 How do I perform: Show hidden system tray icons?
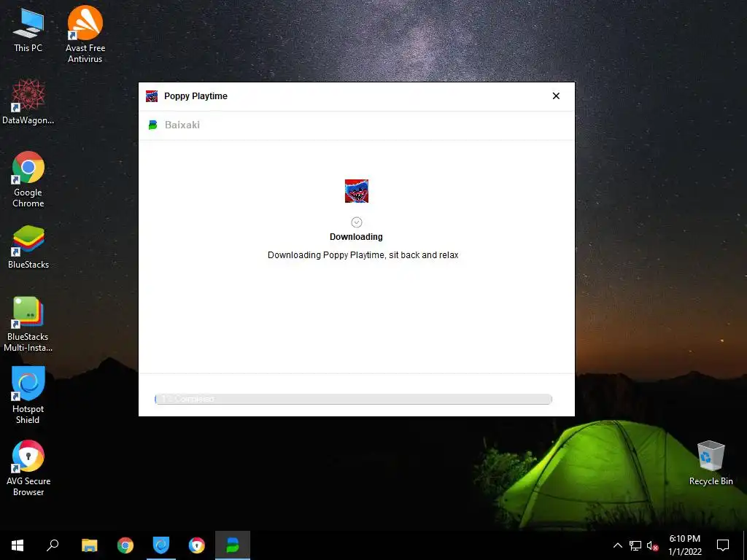pos(617,545)
